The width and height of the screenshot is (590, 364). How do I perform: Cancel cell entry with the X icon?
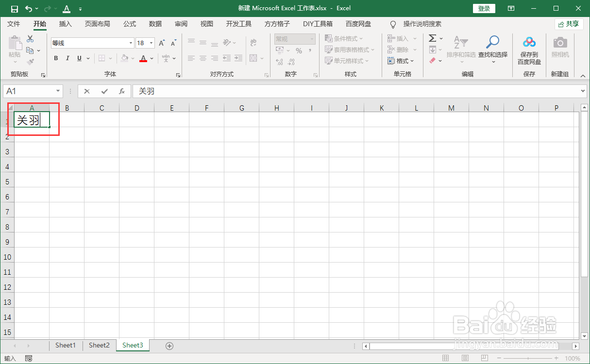point(87,91)
